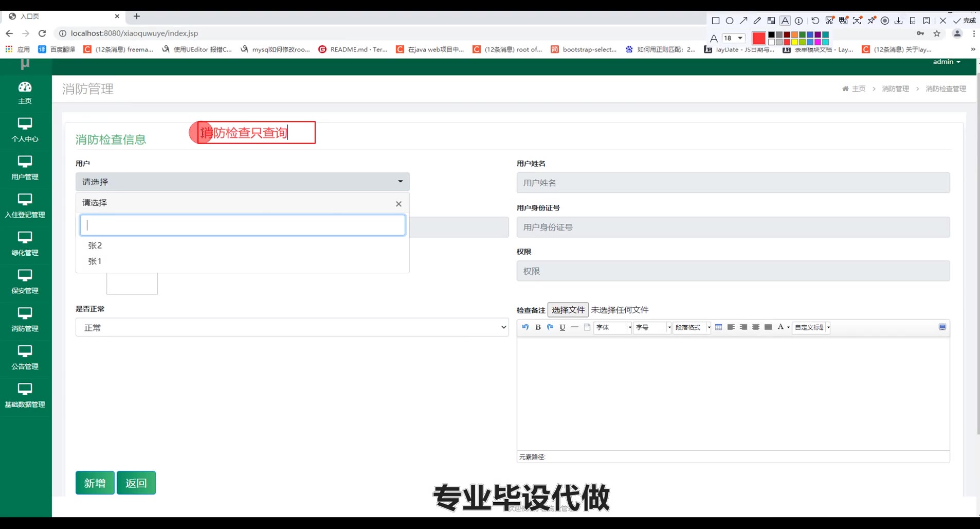Screen dimensions: 980x529
Task: Open the 是否正常 dropdown
Action: [292, 327]
